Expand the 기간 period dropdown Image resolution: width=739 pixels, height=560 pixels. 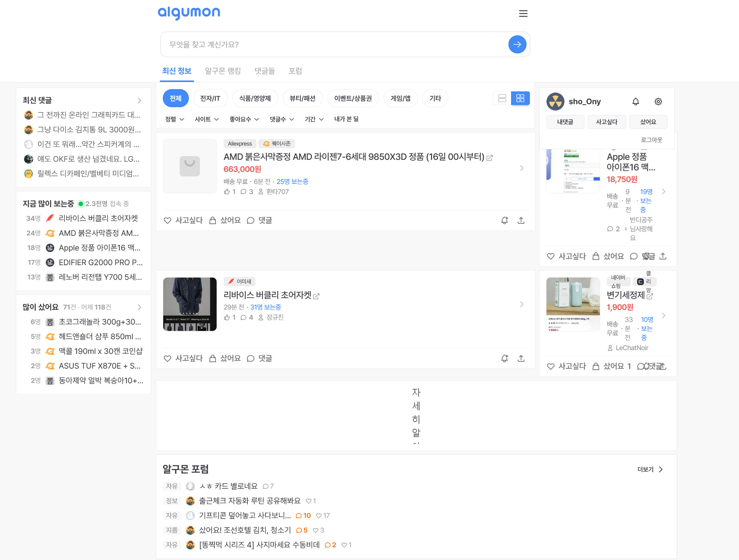(314, 119)
